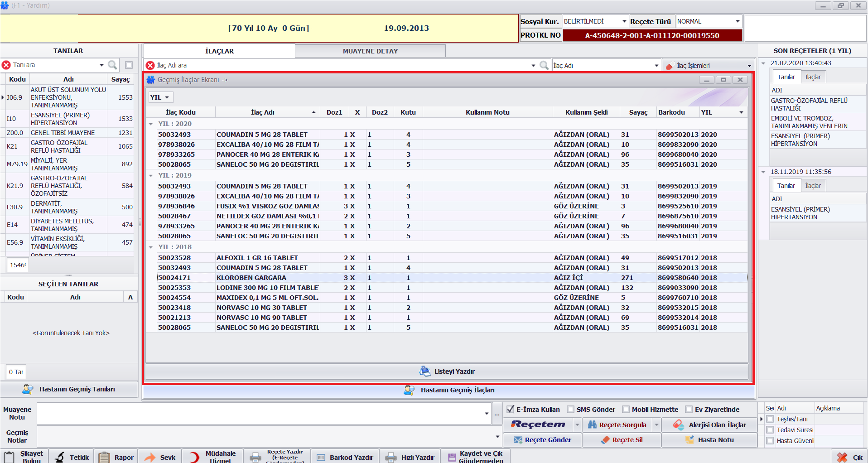The width and height of the screenshot is (868, 463).
Task: Switch to the MUAYENE DETAY tab
Action: pyautogui.click(x=370, y=51)
